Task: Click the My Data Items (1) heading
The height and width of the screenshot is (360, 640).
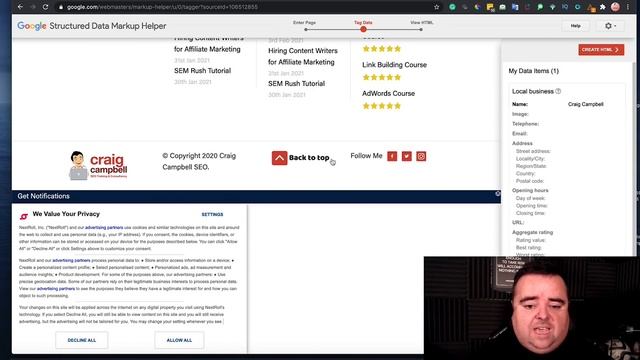Action: click(533, 71)
